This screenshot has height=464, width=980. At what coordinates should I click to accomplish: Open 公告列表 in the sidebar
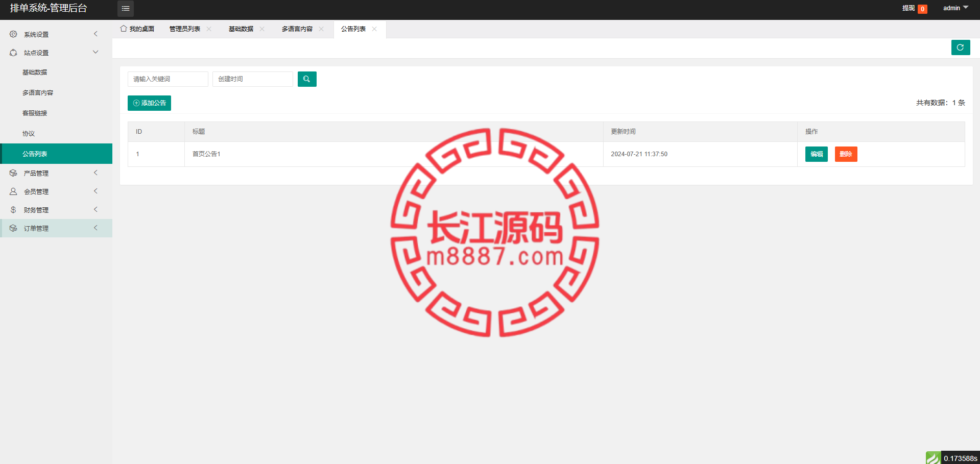pos(56,154)
